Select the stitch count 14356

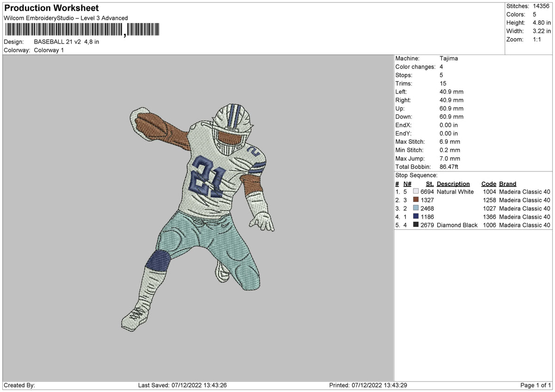(x=541, y=6)
